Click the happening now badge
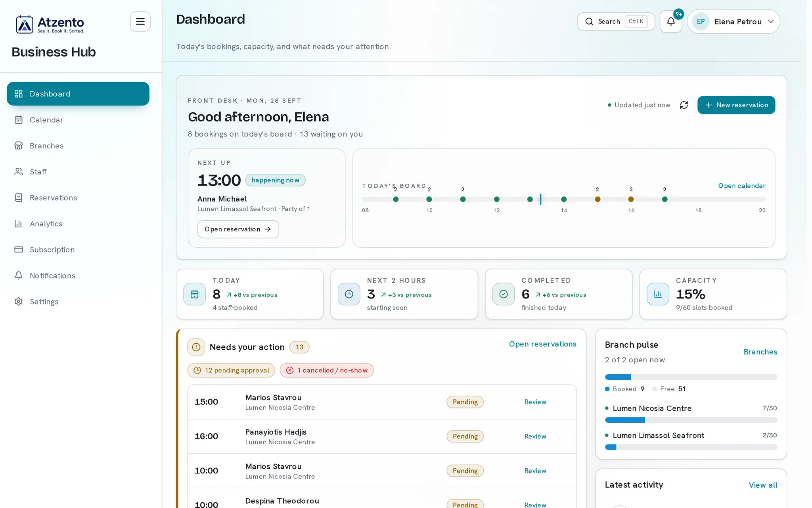Viewport: 812px width, 508px height. pyautogui.click(x=276, y=180)
